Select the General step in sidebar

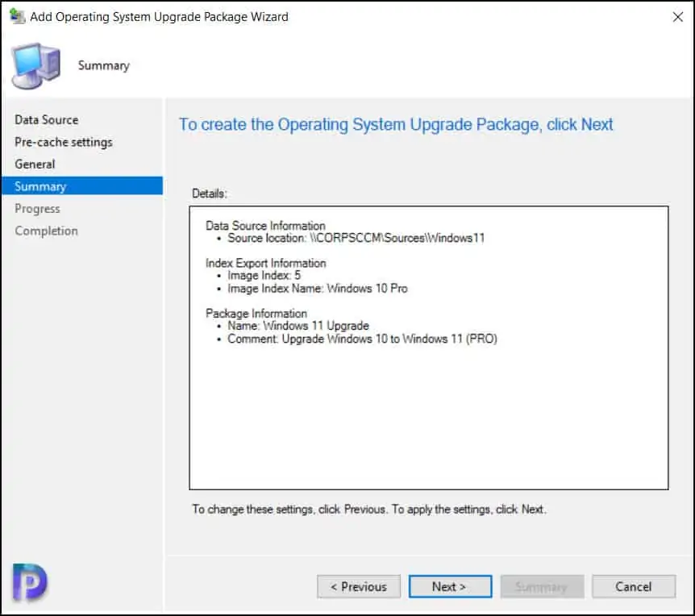point(35,164)
